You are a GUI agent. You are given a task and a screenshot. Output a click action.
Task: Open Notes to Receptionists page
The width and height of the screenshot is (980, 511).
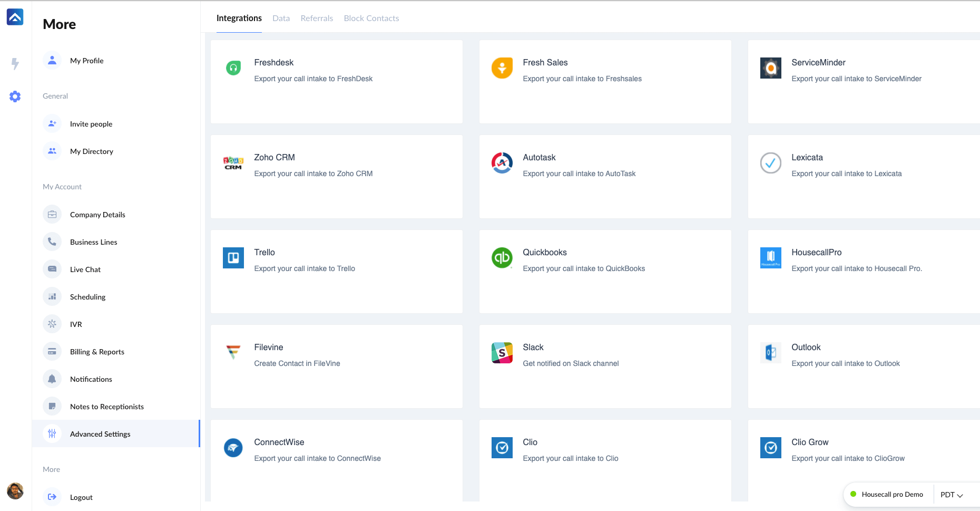pos(107,407)
